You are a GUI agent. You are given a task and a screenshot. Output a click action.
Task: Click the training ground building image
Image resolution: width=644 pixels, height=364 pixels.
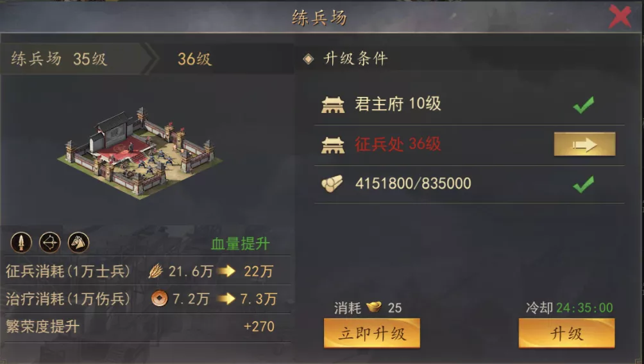tap(140, 153)
